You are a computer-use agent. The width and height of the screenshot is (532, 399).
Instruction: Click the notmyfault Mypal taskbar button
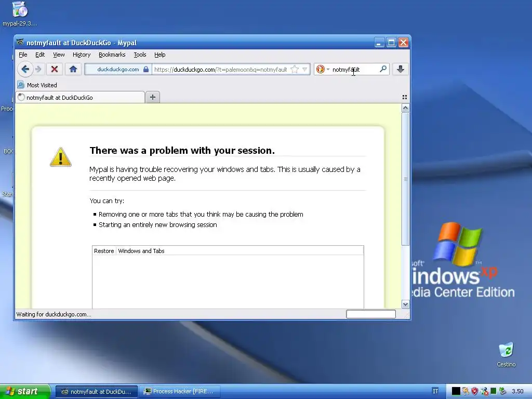coord(97,392)
